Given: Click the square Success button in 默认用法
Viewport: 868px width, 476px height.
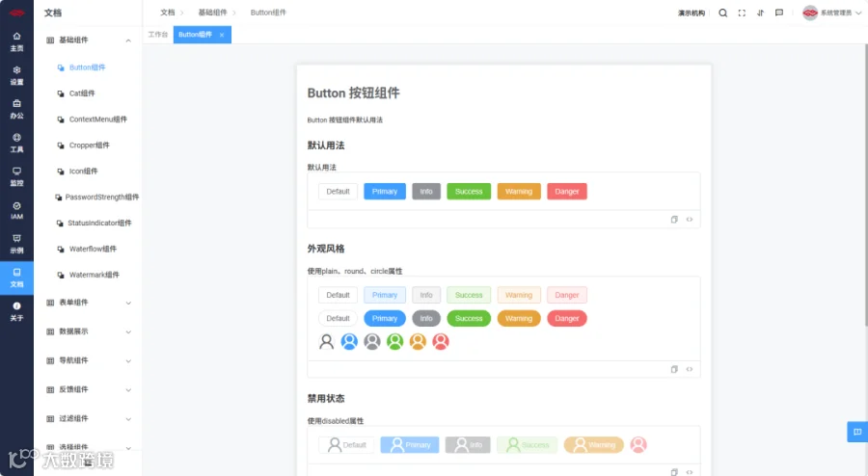Looking at the screenshot, I should [x=469, y=192].
